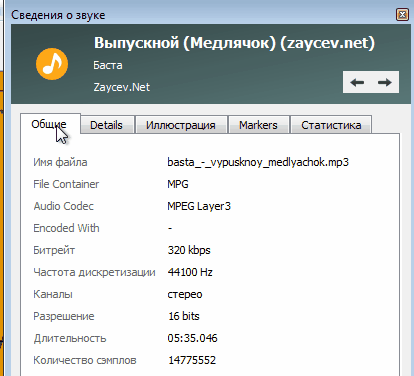
Task: Open the Иллюстрация tab
Action: coord(181,125)
